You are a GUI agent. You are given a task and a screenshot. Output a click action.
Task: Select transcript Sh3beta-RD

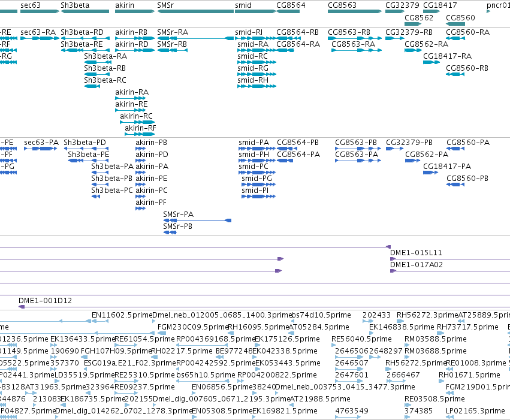pos(82,32)
